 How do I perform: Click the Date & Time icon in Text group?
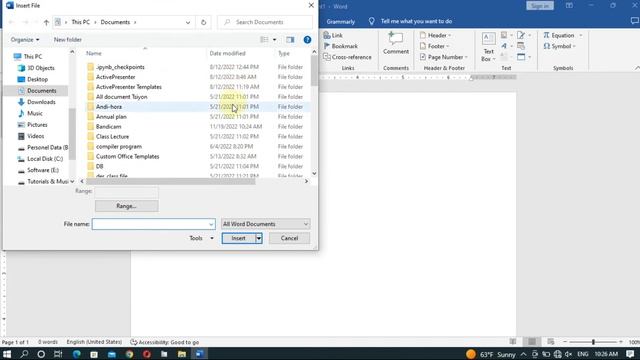tap(521, 46)
